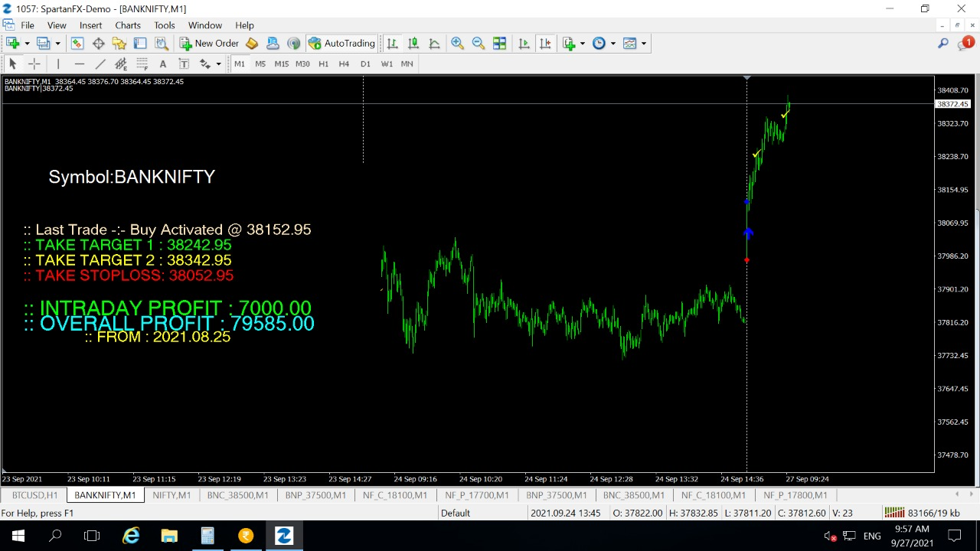Click connection status 83166/19 kb
The image size is (980, 551).
922,513
